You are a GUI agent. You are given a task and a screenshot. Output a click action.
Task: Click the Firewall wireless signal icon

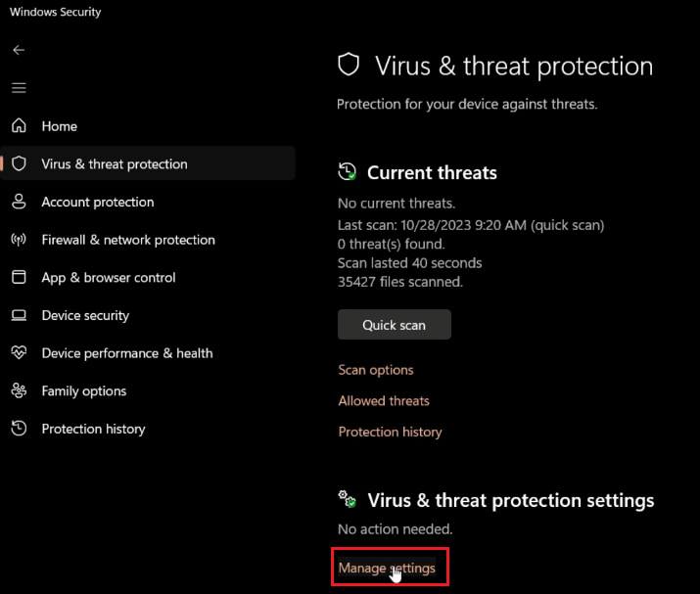[x=19, y=240]
